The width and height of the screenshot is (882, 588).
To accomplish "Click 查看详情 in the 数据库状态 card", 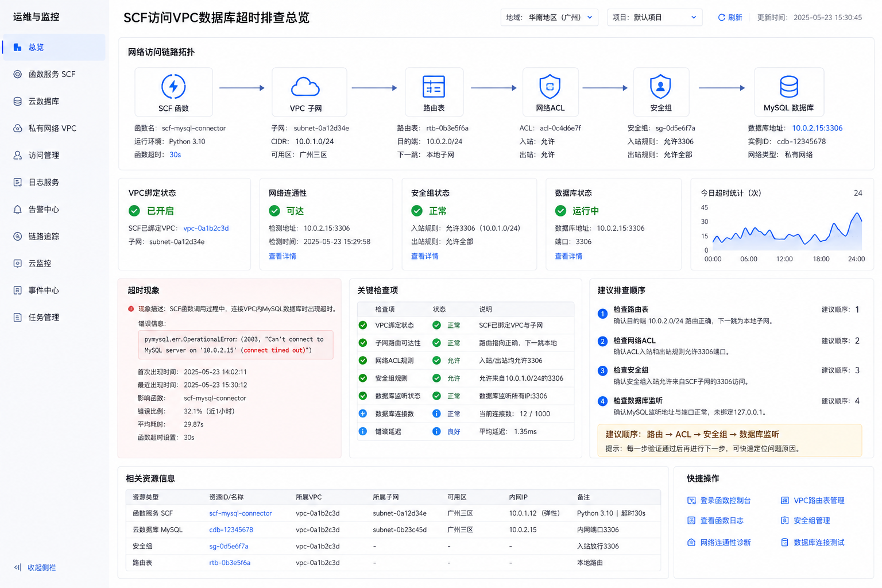I will point(568,256).
